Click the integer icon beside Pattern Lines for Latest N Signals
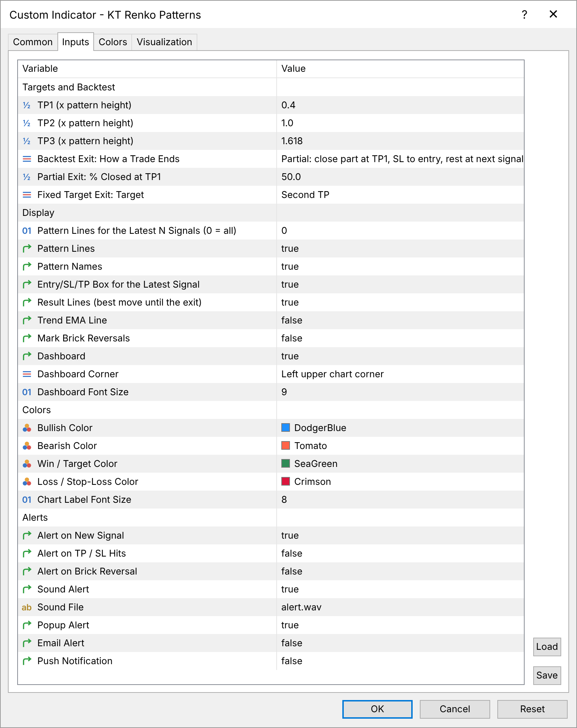Image resolution: width=577 pixels, height=728 pixels. click(27, 231)
